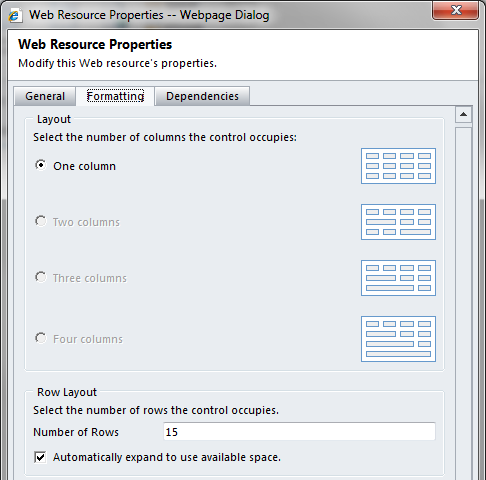Click the three columns layout preview icon
Screen dimensions: 486x480
click(398, 278)
